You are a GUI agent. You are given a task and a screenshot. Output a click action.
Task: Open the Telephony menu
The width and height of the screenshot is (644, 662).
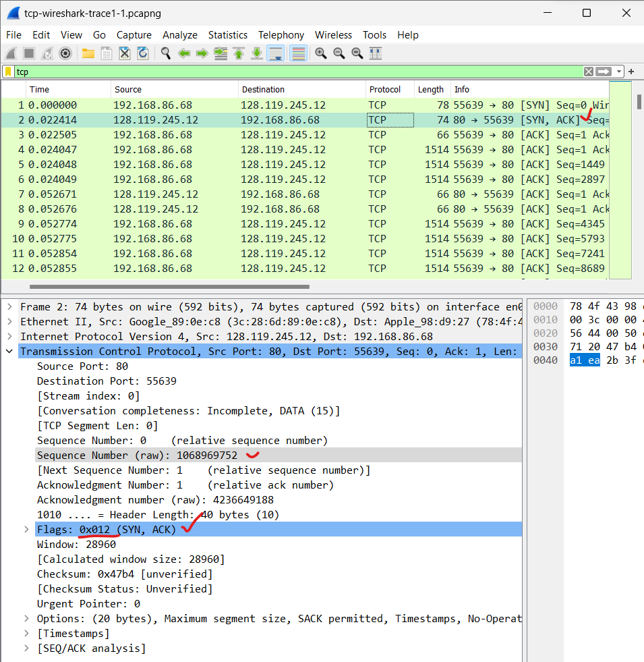(281, 35)
